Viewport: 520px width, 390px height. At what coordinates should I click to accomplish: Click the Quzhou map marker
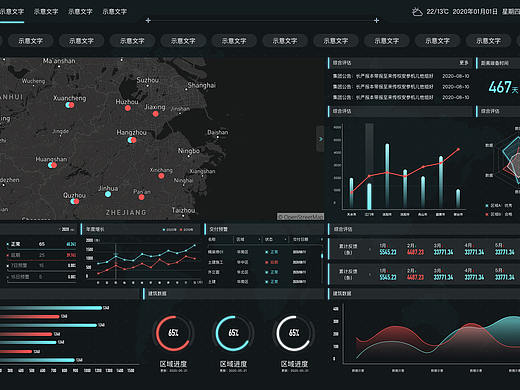pos(75,201)
